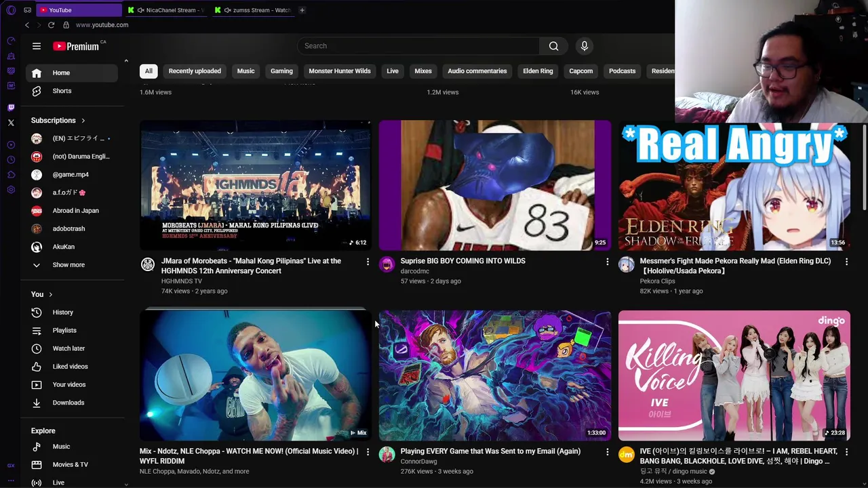The height and width of the screenshot is (488, 868).
Task: Reload the page with browser refresh icon
Action: [x=51, y=25]
